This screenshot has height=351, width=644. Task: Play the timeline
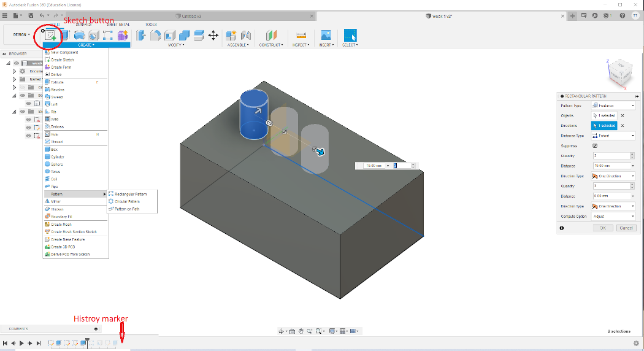(21, 343)
